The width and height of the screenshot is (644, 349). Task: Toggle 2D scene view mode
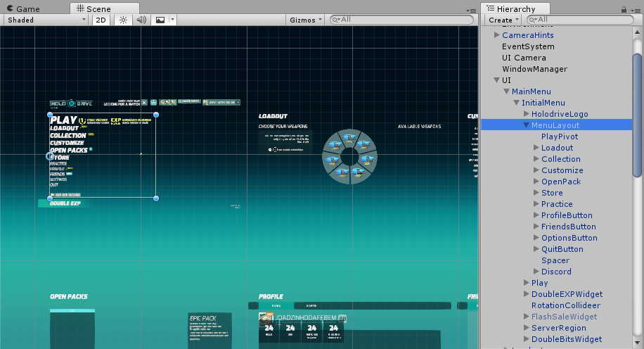[101, 20]
